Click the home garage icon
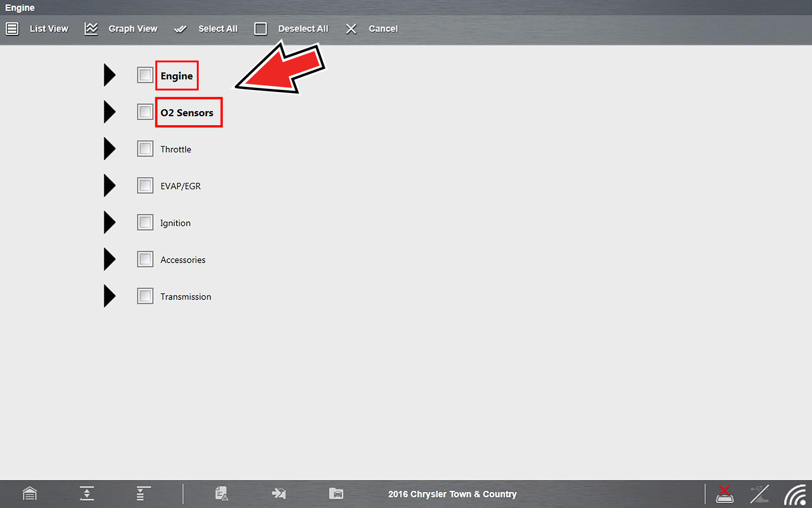 (x=30, y=494)
